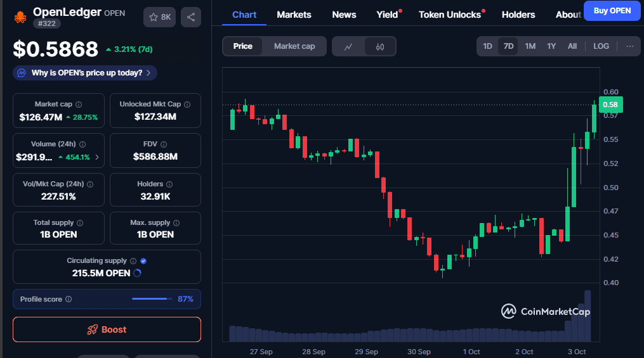Viewport: 644px width, 358px height.
Task: Open the Markets tab
Action: click(294, 15)
